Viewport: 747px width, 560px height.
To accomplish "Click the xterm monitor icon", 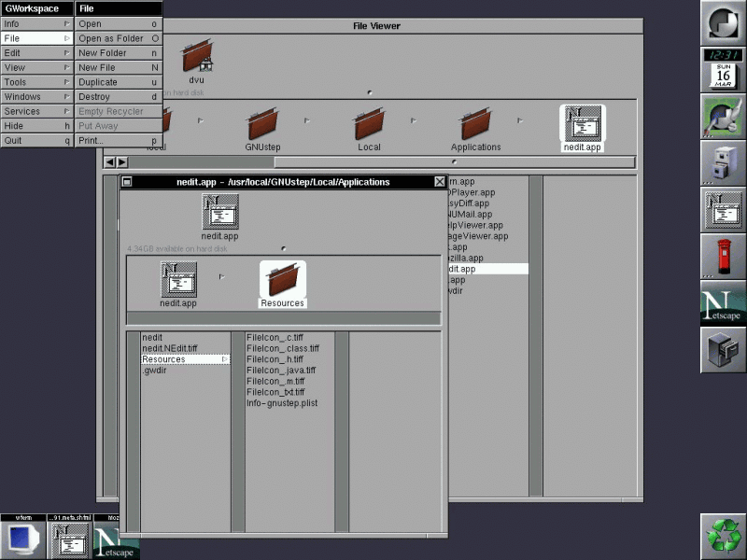I will click(x=22, y=539).
